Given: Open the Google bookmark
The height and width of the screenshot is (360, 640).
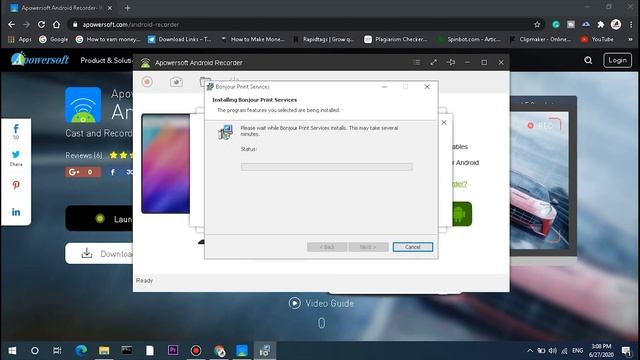Looking at the screenshot, I should click(53, 39).
